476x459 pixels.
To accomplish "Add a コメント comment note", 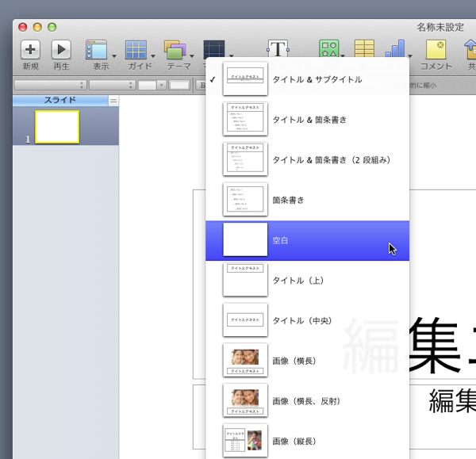I will tap(436, 50).
